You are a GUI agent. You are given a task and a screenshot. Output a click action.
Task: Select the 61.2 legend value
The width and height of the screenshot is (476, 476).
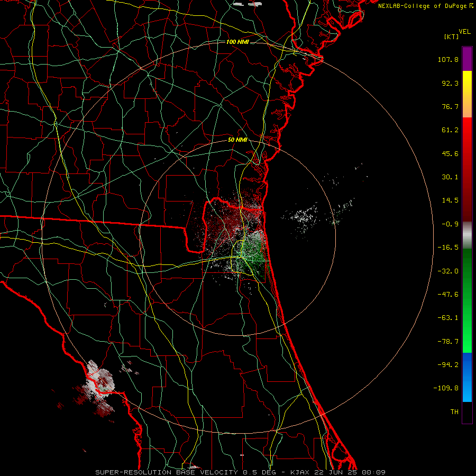pyautogui.click(x=450, y=130)
